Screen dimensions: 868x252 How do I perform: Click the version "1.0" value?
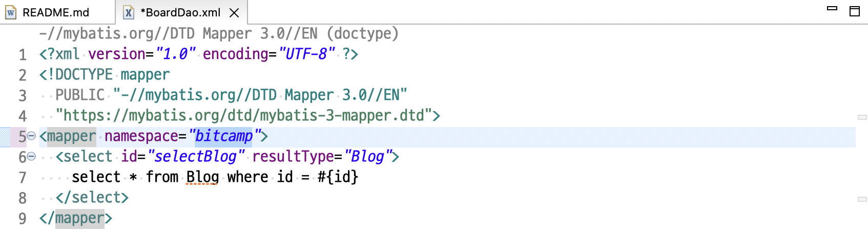click(x=176, y=54)
